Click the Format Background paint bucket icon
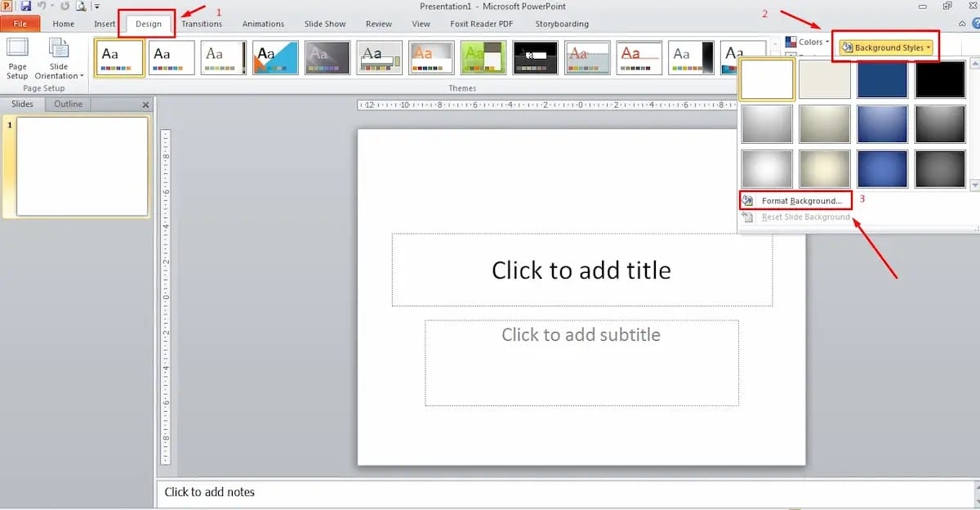Screen dimensions: 980x510 point(747,200)
